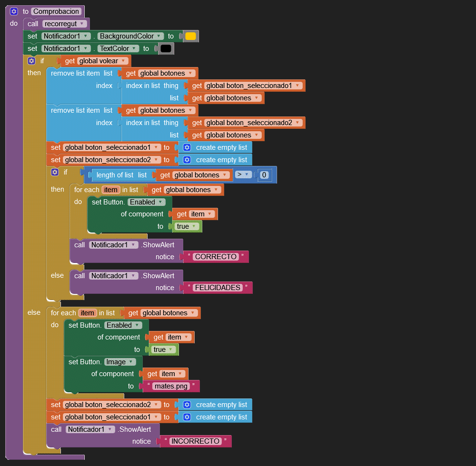Click the gear on the create empty list directly below the remove list item blocks
Screen dimensions: 476x466
click(187, 147)
